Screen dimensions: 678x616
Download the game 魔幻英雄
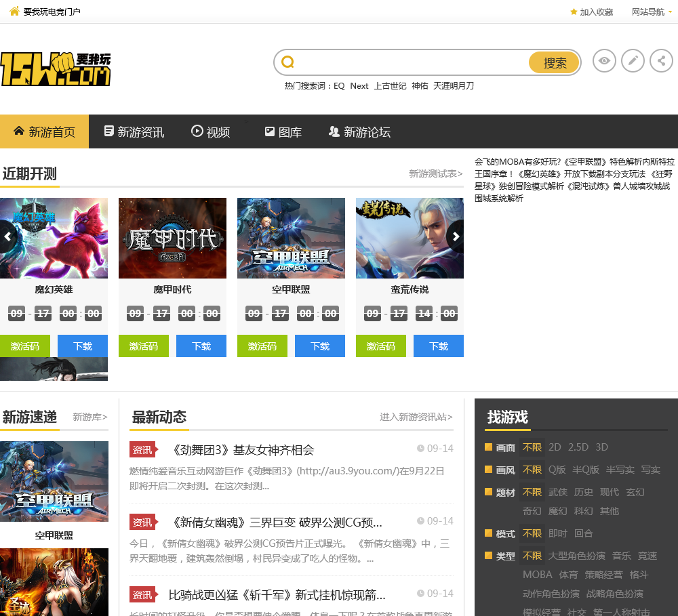(x=83, y=346)
